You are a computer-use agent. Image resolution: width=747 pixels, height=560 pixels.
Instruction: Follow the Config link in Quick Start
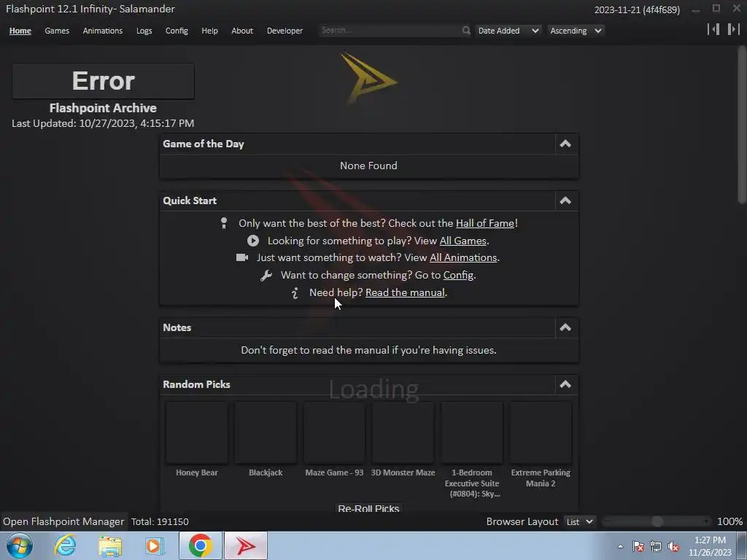tap(458, 275)
